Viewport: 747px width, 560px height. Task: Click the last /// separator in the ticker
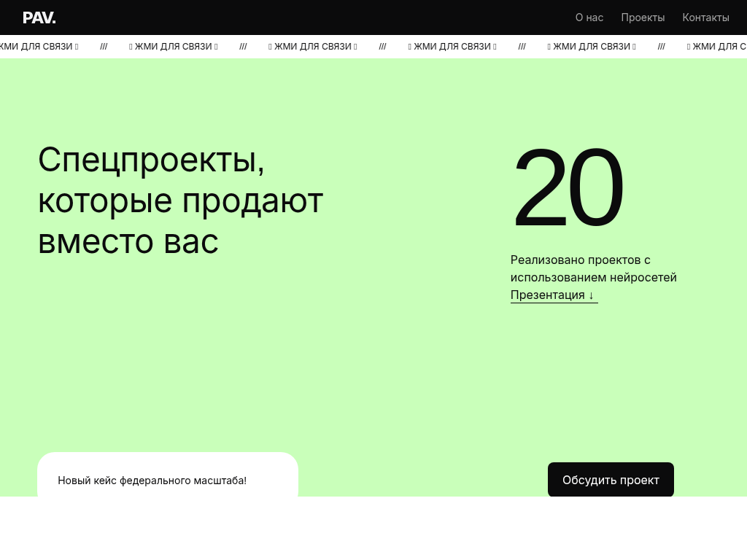661,47
